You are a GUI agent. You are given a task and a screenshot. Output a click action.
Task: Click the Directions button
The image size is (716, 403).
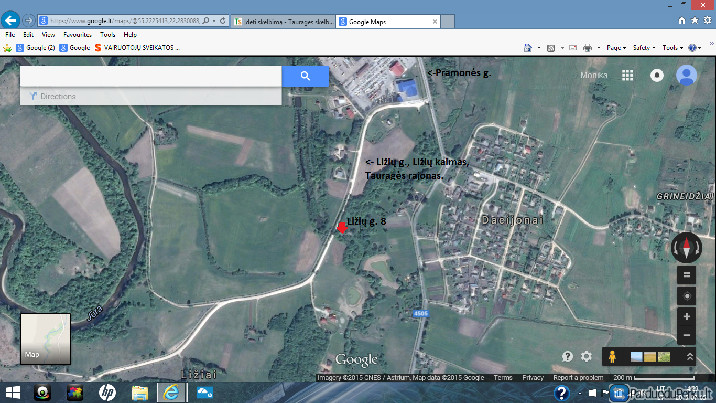[x=53, y=96]
